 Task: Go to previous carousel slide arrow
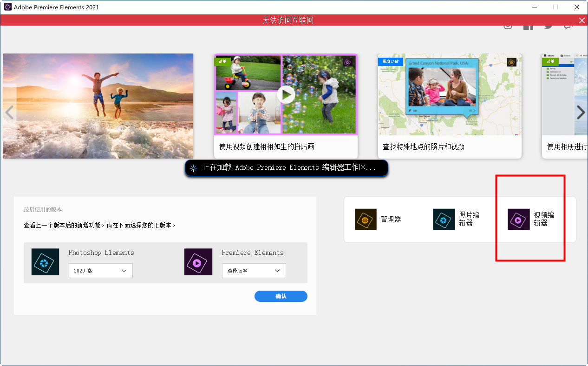9,112
